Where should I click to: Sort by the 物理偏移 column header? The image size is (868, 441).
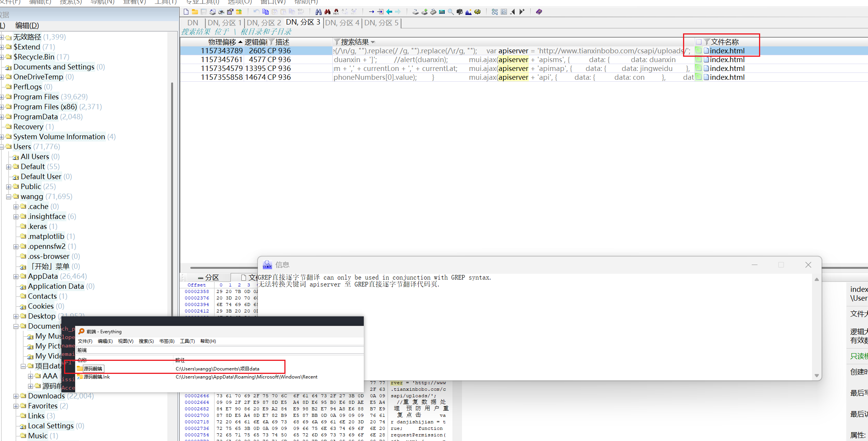222,42
